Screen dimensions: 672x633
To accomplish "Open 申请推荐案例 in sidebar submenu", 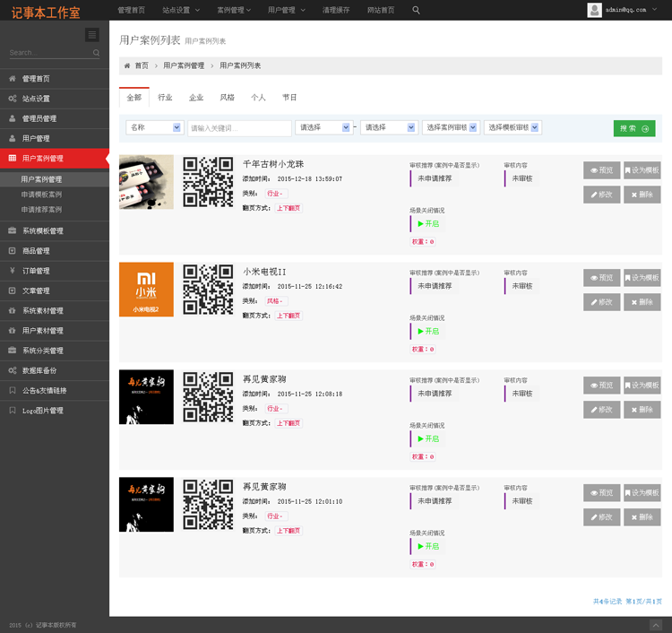I will coord(41,209).
